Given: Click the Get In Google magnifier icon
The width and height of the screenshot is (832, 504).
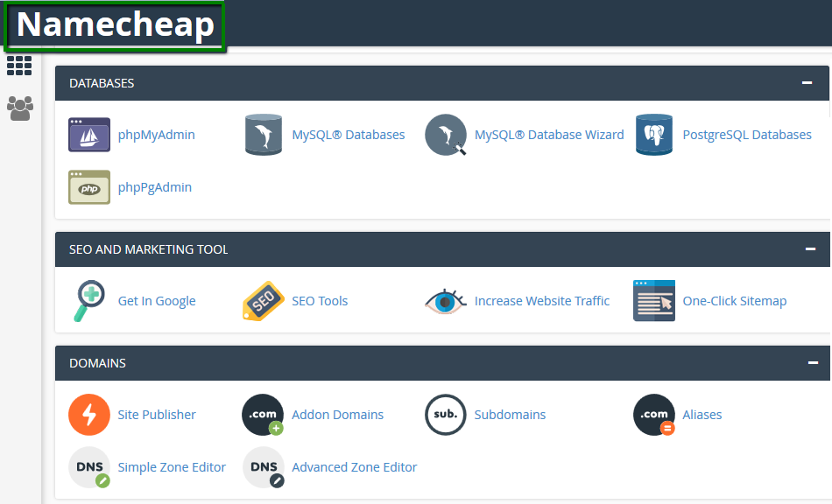Looking at the screenshot, I should pyautogui.click(x=89, y=301).
